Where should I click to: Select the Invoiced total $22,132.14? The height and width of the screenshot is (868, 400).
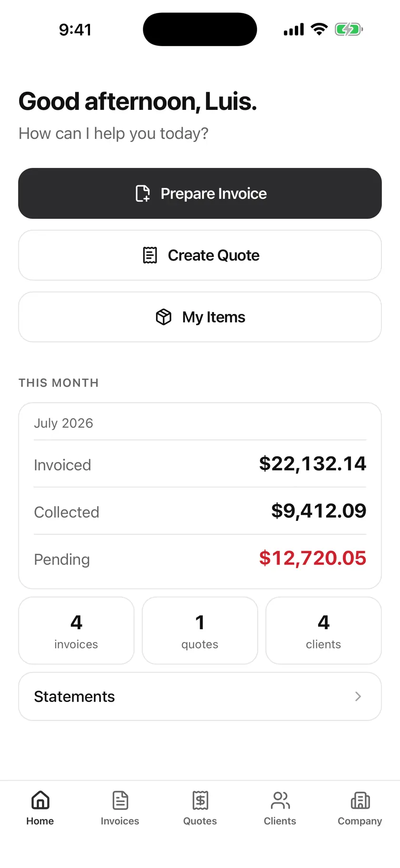pos(312,464)
